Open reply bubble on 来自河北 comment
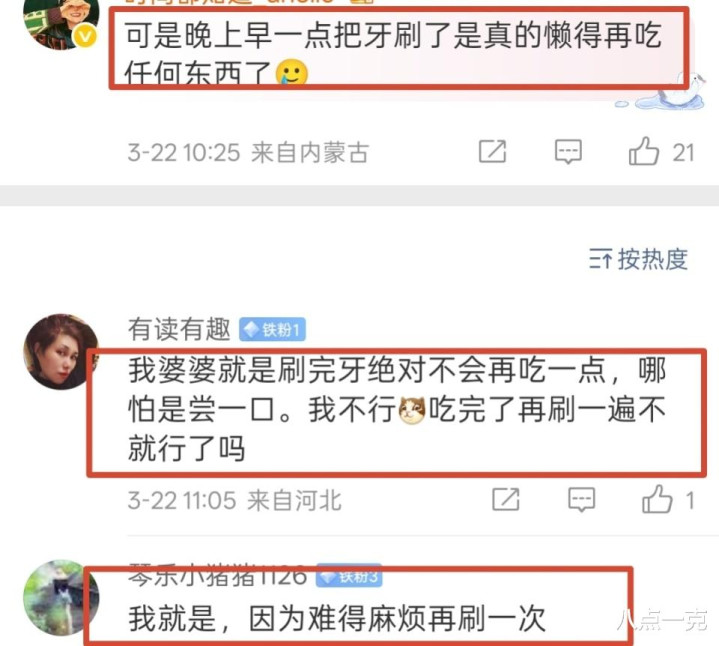Viewport: 719px width, 646px height. tap(581, 499)
